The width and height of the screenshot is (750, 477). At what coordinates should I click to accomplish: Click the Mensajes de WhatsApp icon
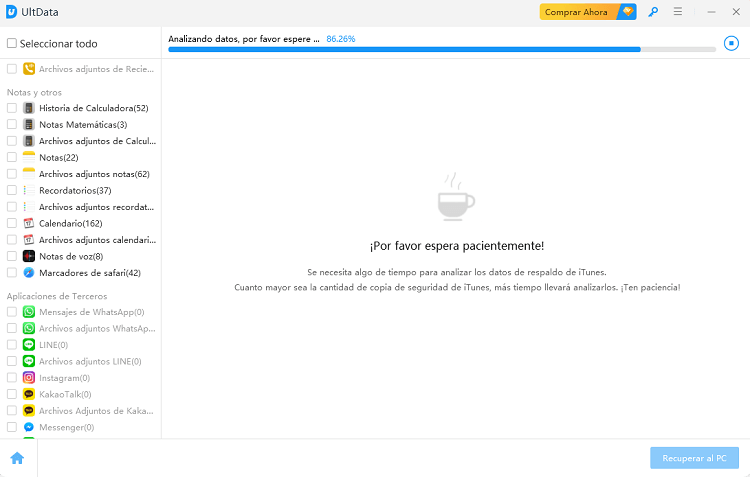[29, 312]
